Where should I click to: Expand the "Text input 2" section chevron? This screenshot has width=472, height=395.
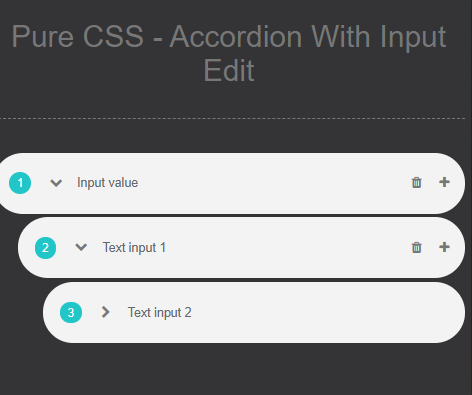[x=105, y=312]
